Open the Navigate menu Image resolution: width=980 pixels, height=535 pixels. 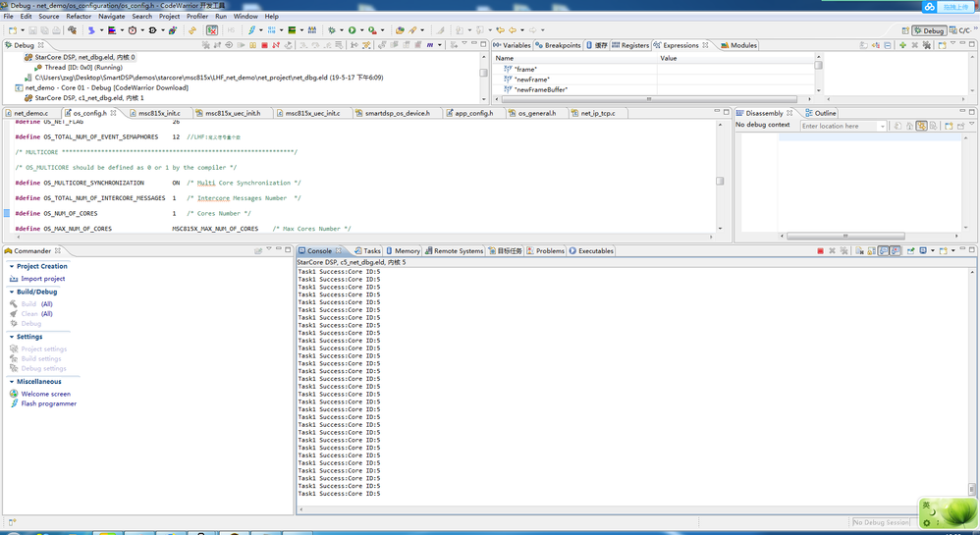click(x=111, y=17)
